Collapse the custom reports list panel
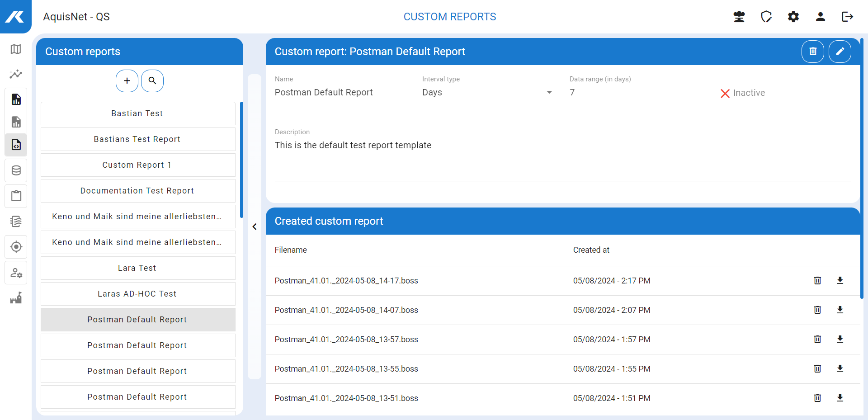Image resolution: width=868 pixels, height=420 pixels. tap(255, 227)
